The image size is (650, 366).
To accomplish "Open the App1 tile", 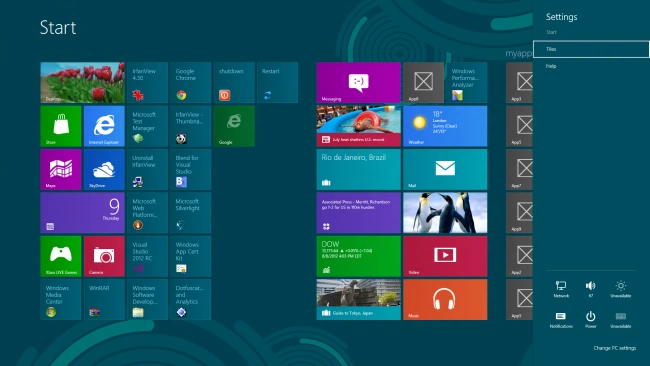I will 519,300.
